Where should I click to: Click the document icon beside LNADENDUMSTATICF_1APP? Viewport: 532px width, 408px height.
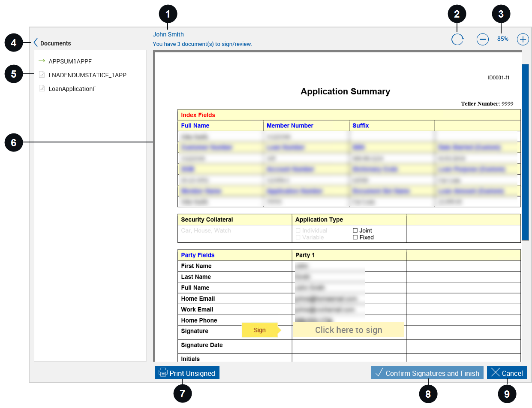pos(42,75)
